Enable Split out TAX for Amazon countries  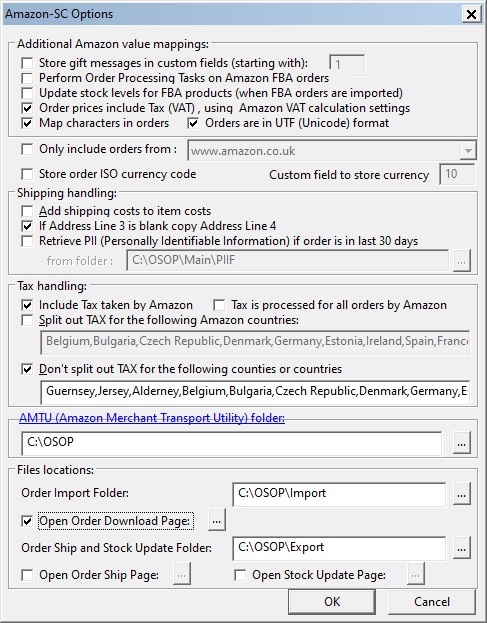(27, 320)
